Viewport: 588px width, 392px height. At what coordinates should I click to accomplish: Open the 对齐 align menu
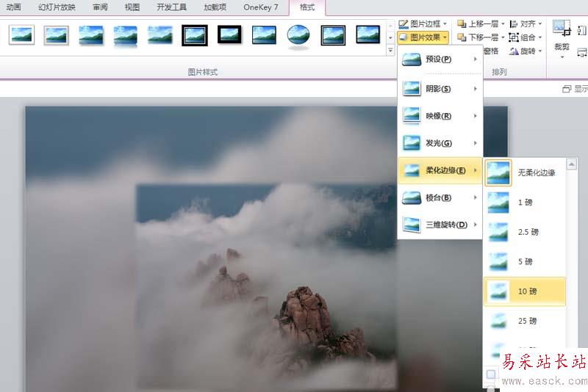[x=526, y=24]
